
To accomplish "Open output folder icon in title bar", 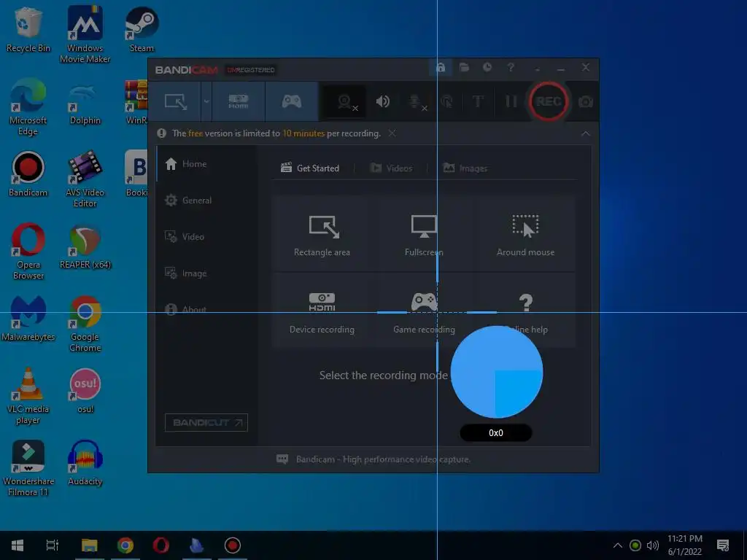I will click(x=464, y=68).
